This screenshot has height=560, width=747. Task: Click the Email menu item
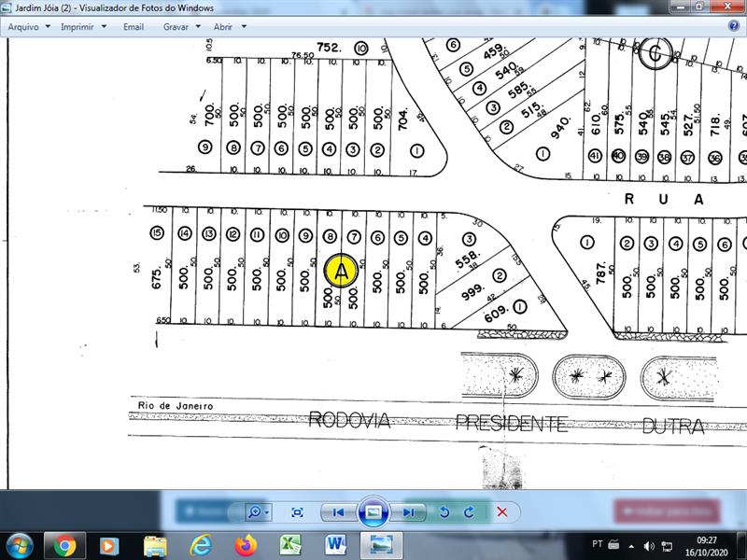coord(134,27)
